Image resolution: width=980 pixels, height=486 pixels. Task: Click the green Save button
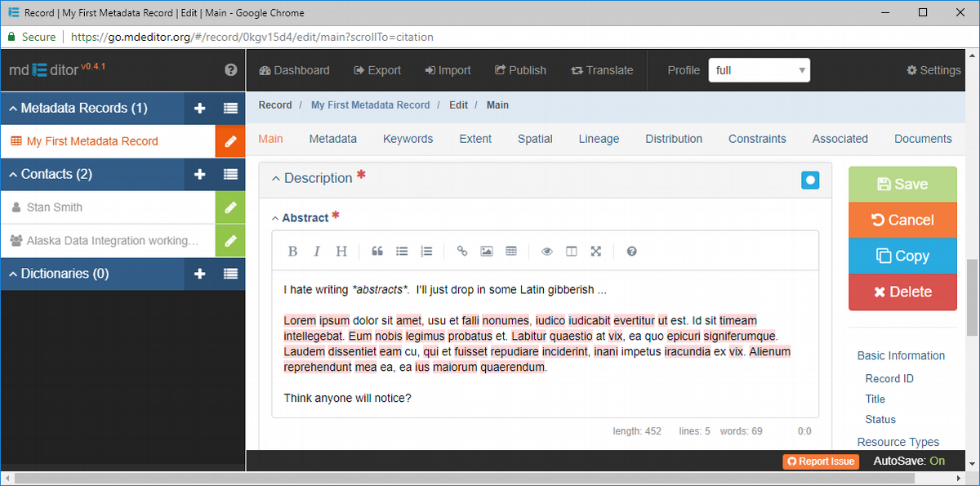pos(902,185)
